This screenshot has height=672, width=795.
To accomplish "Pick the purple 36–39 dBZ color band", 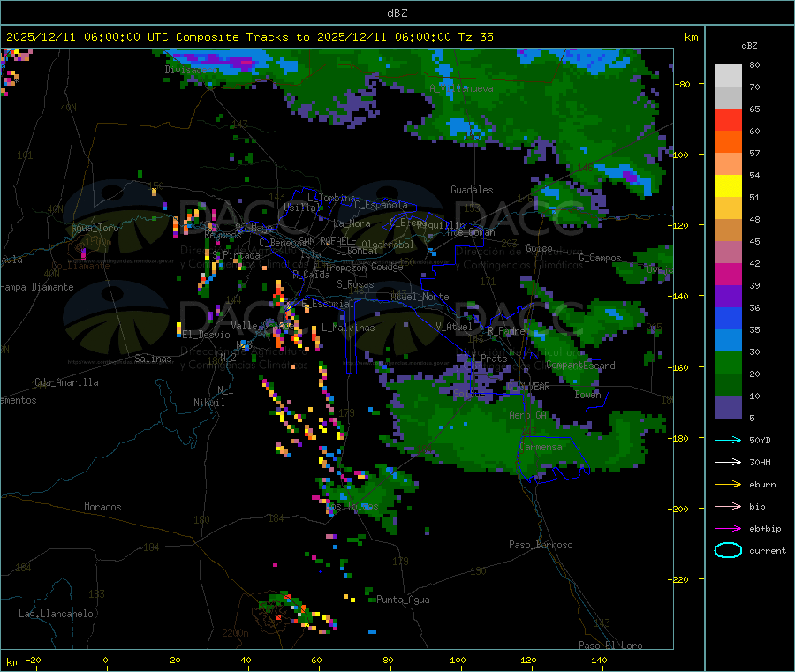I will coord(728,297).
